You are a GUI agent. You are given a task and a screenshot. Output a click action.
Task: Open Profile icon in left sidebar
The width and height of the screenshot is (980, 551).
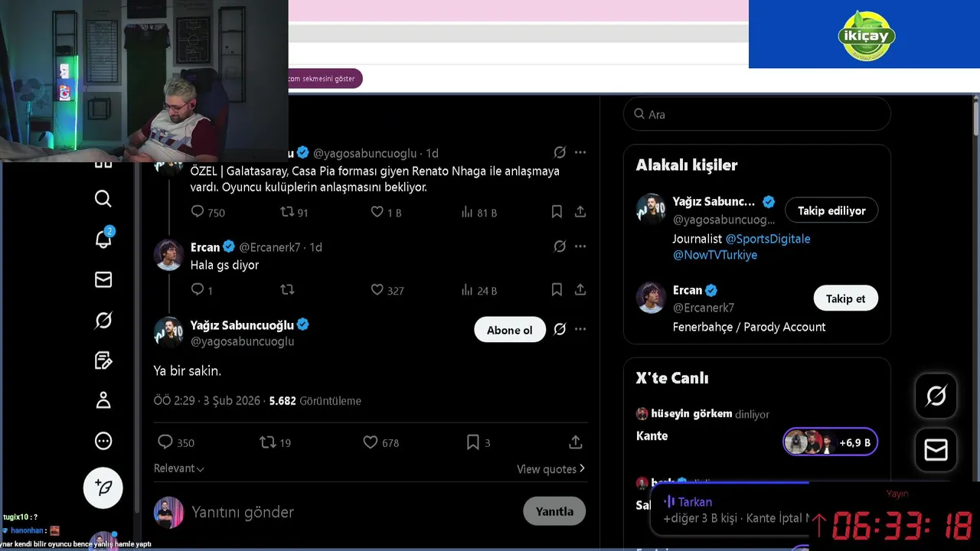pos(103,400)
